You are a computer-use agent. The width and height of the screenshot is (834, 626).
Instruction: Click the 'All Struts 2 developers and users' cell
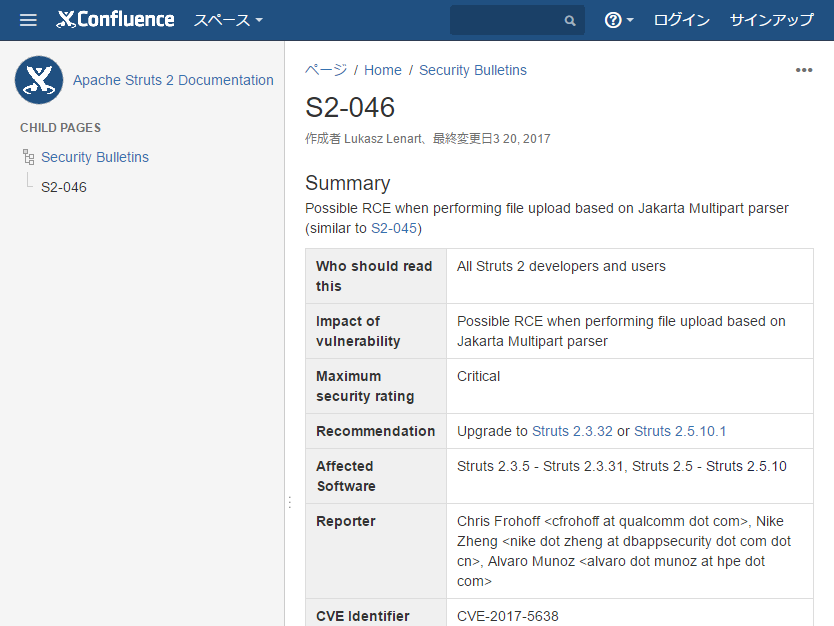click(x=630, y=276)
